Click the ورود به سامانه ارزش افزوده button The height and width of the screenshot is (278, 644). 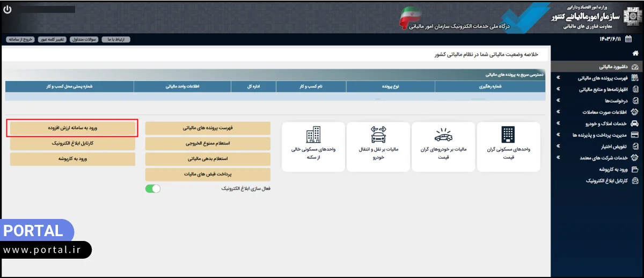tap(72, 128)
